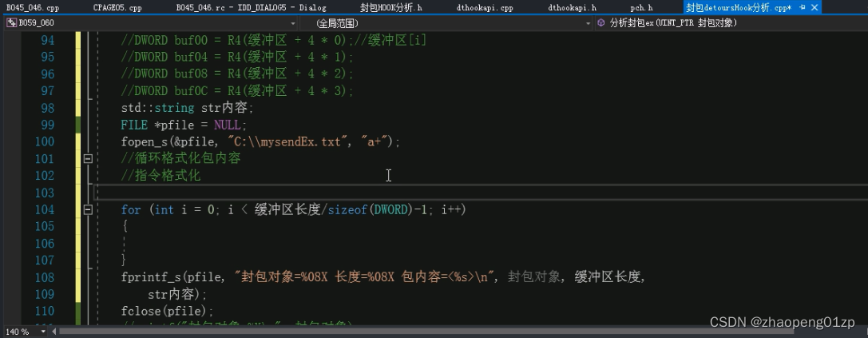The image size is (868, 338).
Task: Switch to the pch.h tab
Action: point(641,8)
